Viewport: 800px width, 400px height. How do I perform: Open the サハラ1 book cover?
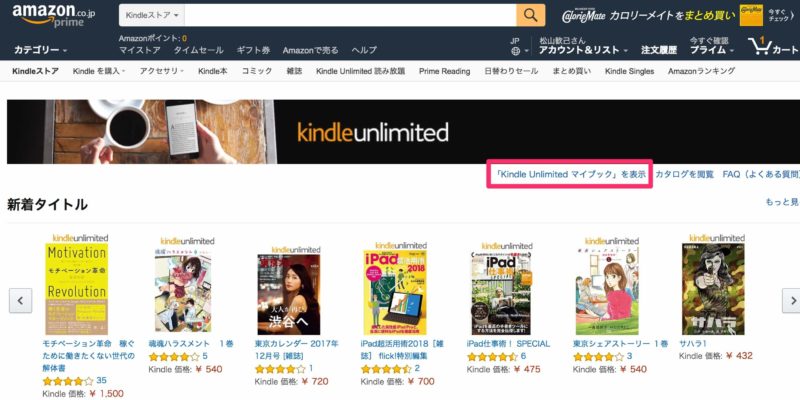click(x=713, y=289)
